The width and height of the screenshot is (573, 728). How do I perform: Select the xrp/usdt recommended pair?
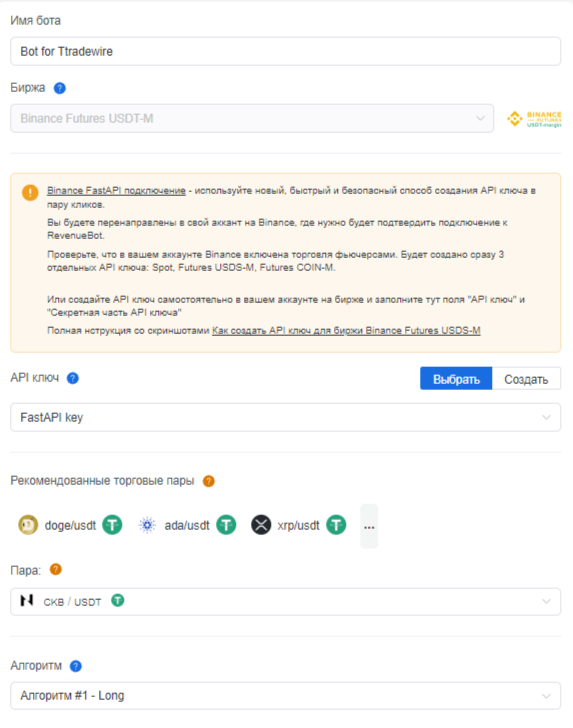click(299, 526)
